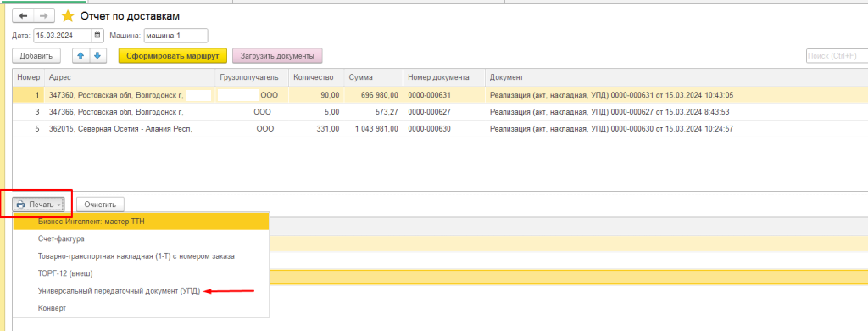Click document number 0000-000630

[x=444, y=129]
